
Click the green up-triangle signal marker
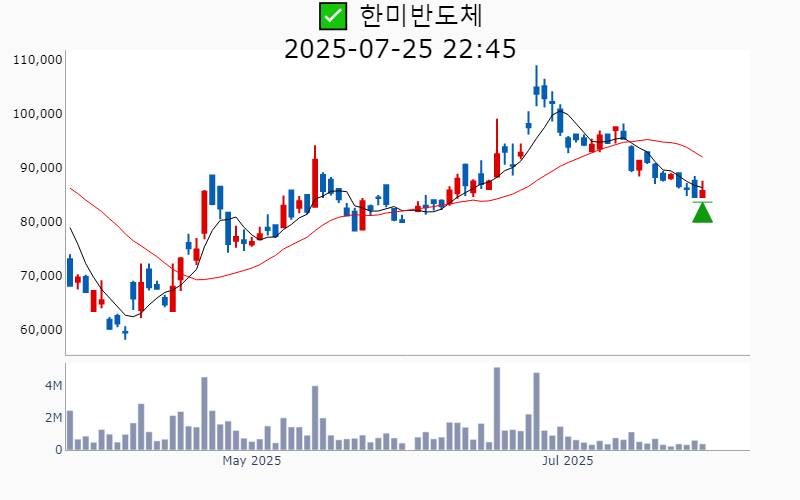tap(703, 212)
